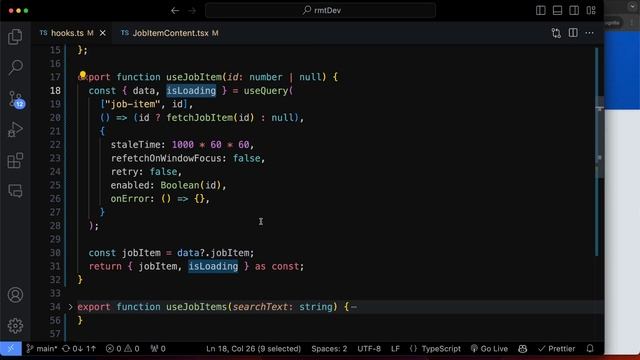This screenshot has width=640, height=360.
Task: Click the rmtDev command center search box
Action: (x=320, y=10)
